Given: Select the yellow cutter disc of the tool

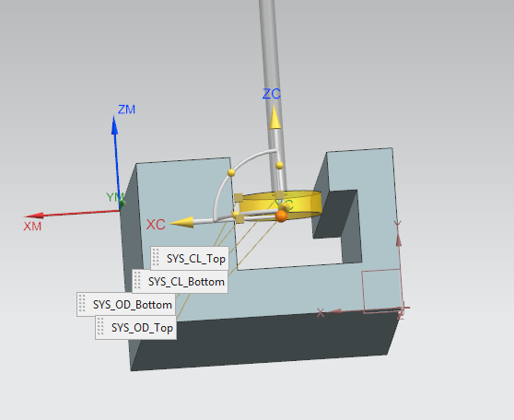Looking at the screenshot, I should point(280,204).
